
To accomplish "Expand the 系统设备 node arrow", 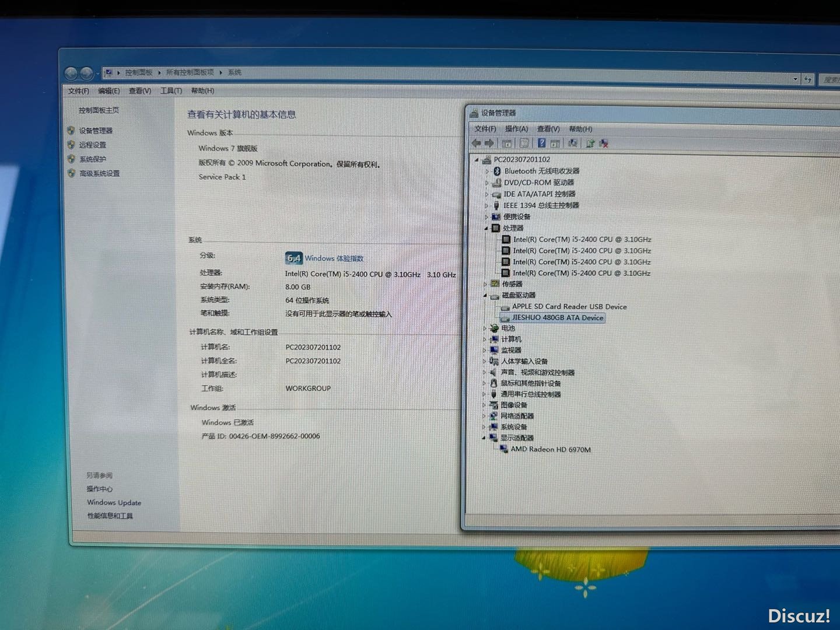I will 484,427.
